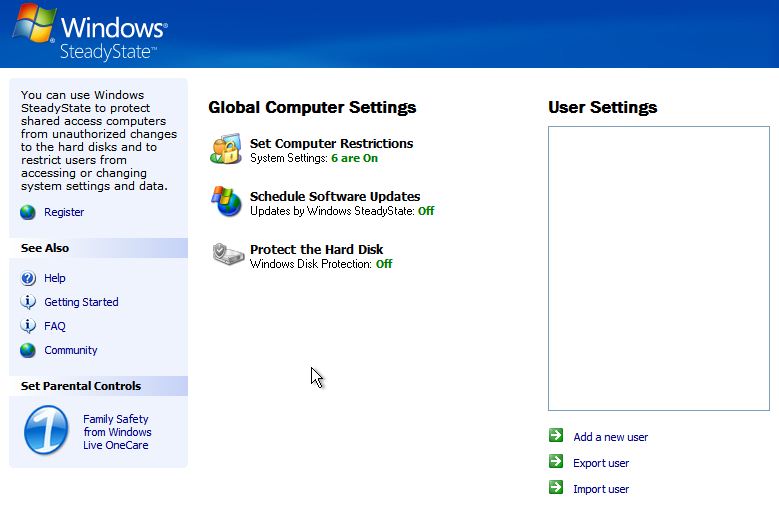Screen dimensions: 779x512
Task: Open Set Computer Restrictions
Action: [x=331, y=143]
